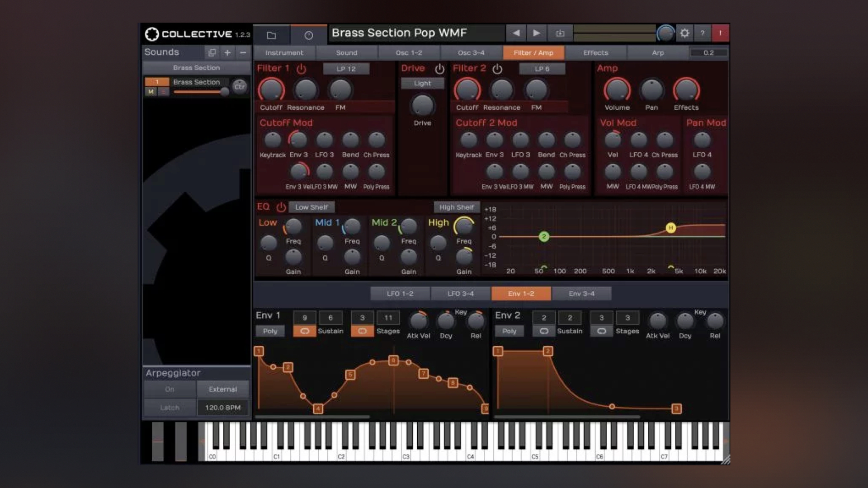This screenshot has width=868, height=488.
Task: Select the LFO 1-2 modulation tab
Action: pos(400,294)
